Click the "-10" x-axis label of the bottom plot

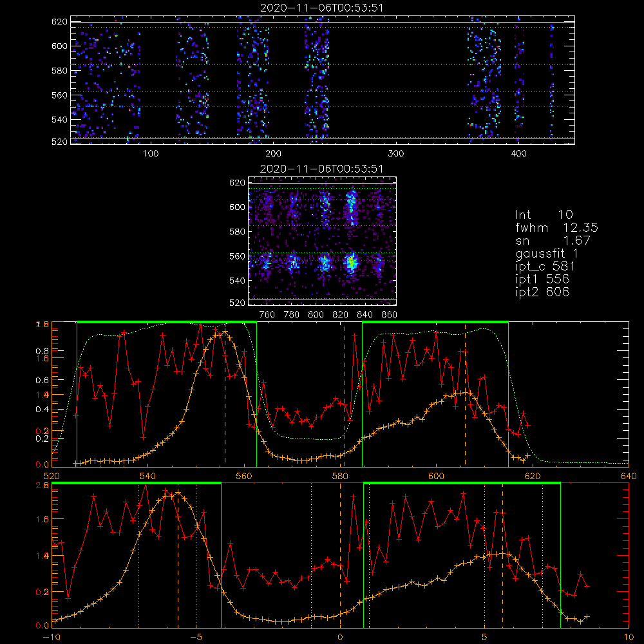tap(52, 638)
